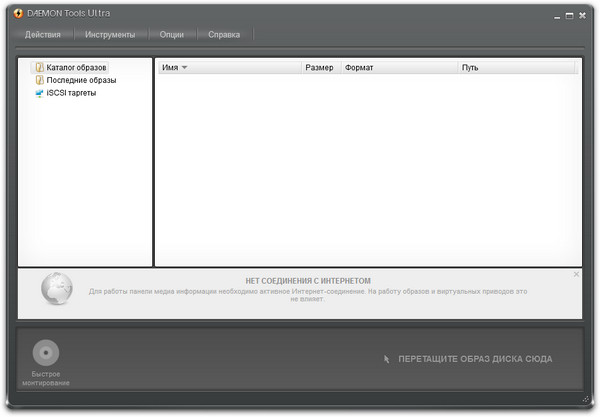Open the Опции menu
The height and width of the screenshot is (417, 600).
click(172, 34)
